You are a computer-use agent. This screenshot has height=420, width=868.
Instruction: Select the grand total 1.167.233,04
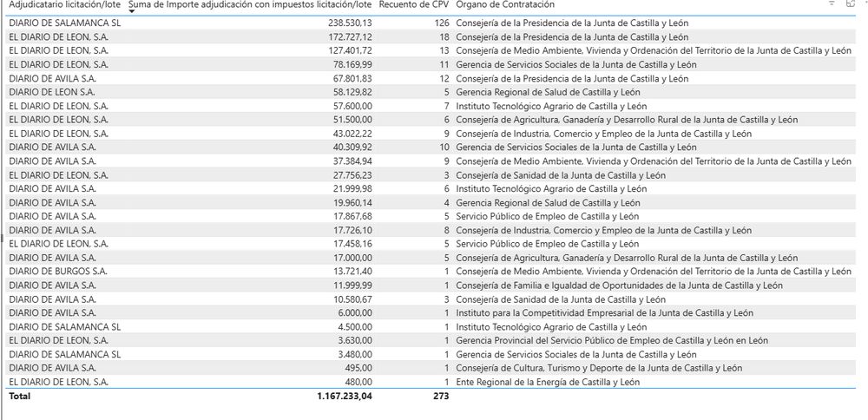click(x=345, y=397)
